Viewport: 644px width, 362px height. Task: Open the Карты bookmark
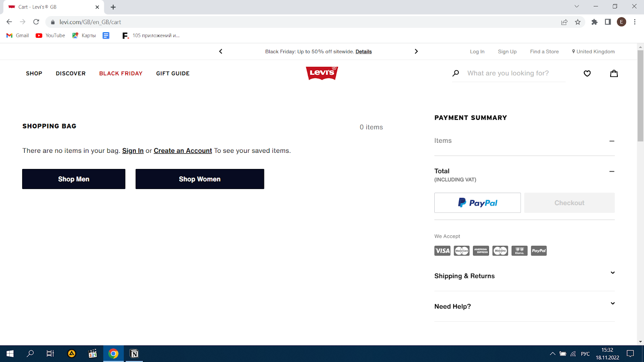pos(84,35)
